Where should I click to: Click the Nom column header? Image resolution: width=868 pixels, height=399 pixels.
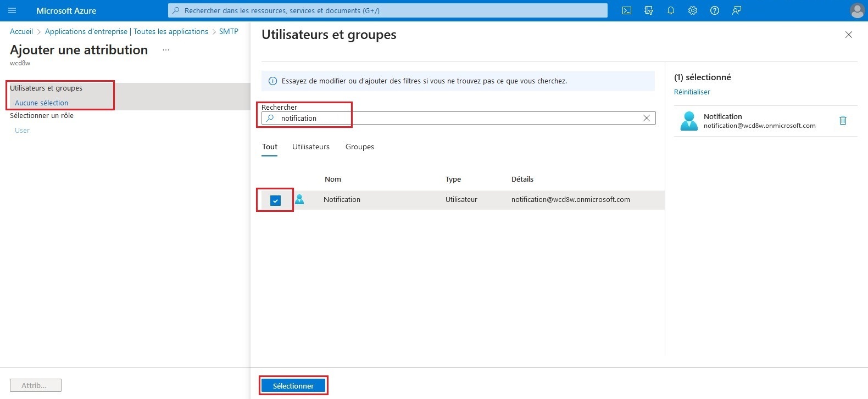pyautogui.click(x=333, y=179)
